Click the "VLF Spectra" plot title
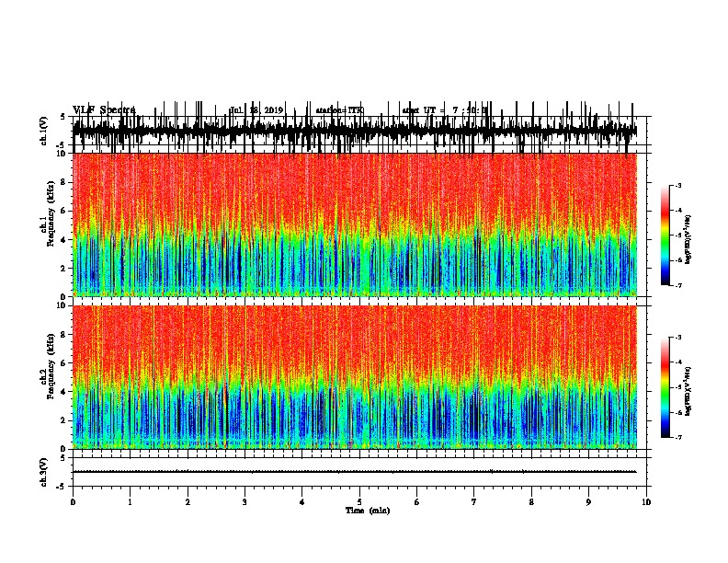The image size is (728, 563). click(x=104, y=110)
